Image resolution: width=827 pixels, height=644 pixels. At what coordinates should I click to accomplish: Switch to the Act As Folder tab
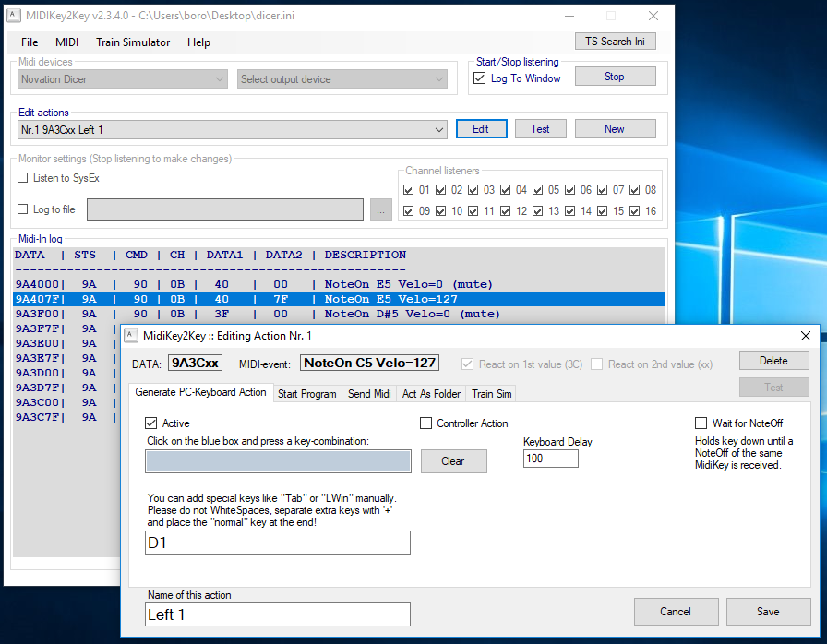click(431, 394)
